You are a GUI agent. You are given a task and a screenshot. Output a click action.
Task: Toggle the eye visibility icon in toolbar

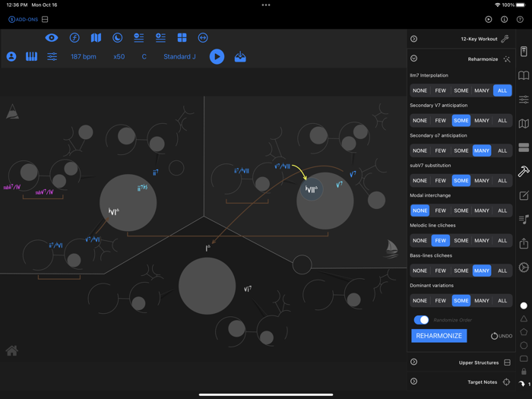coord(52,38)
